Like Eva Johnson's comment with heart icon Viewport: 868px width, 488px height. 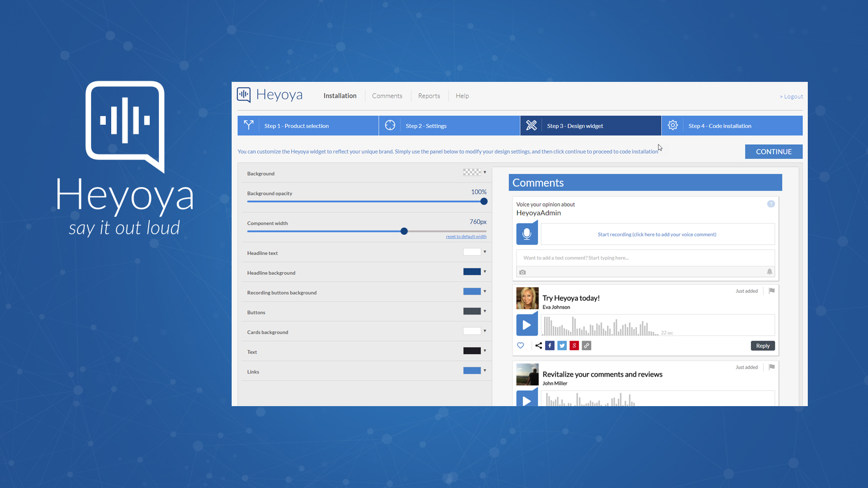521,345
